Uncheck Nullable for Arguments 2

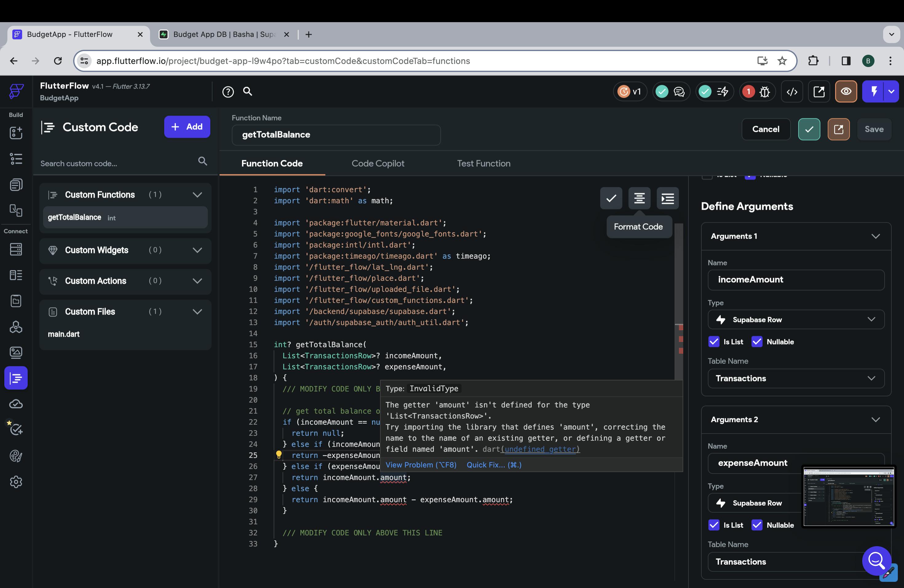pyautogui.click(x=757, y=525)
